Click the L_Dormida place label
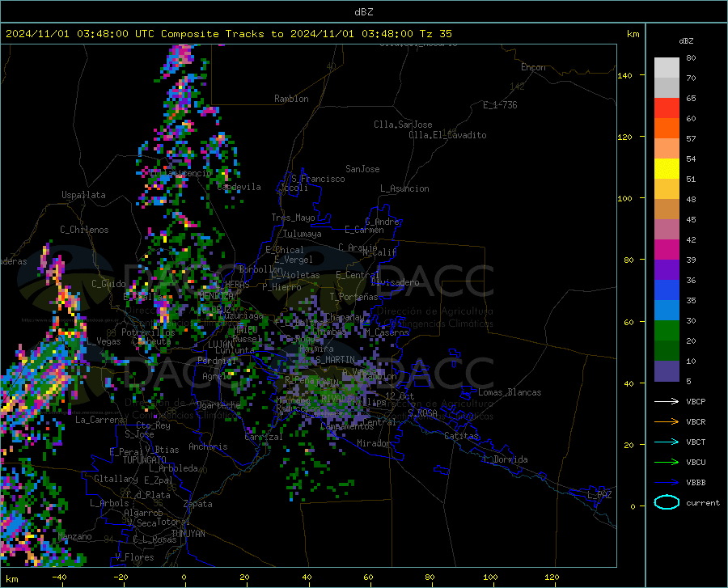Screen dimensions: 728x588 (506, 459)
